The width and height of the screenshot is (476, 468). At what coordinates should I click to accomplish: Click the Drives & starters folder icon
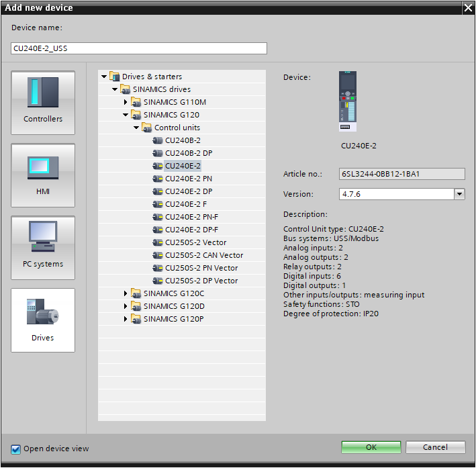114,77
